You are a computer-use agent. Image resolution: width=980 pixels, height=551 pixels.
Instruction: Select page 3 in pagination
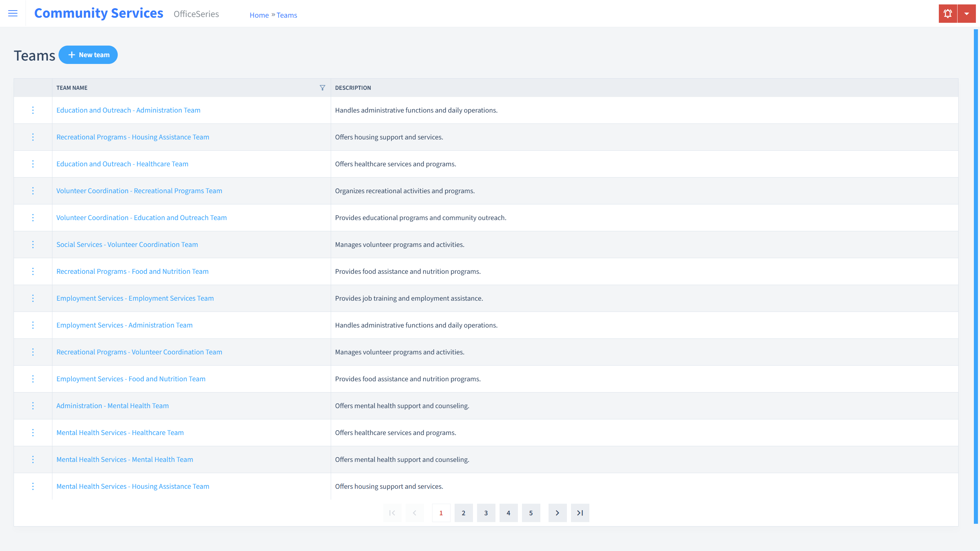(486, 513)
